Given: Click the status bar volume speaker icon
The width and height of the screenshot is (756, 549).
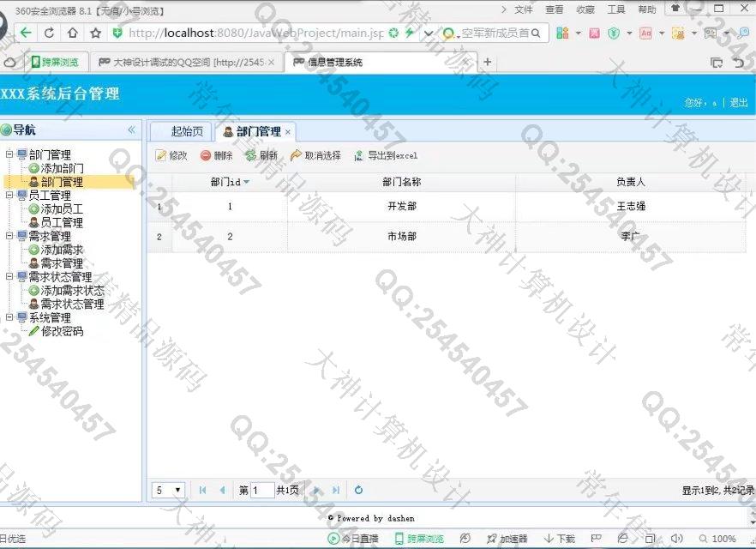Looking at the screenshot, I should 676,539.
